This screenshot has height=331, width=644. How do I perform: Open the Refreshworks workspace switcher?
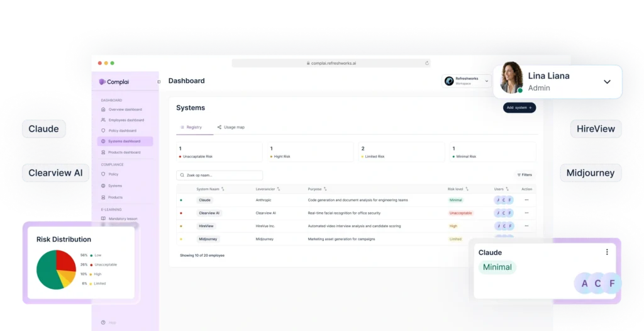[x=466, y=81]
